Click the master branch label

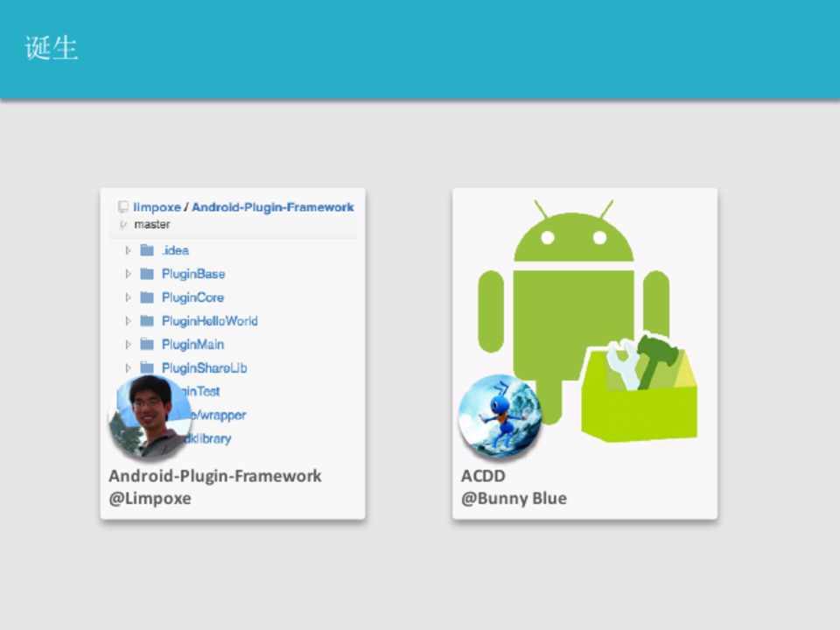(x=152, y=225)
